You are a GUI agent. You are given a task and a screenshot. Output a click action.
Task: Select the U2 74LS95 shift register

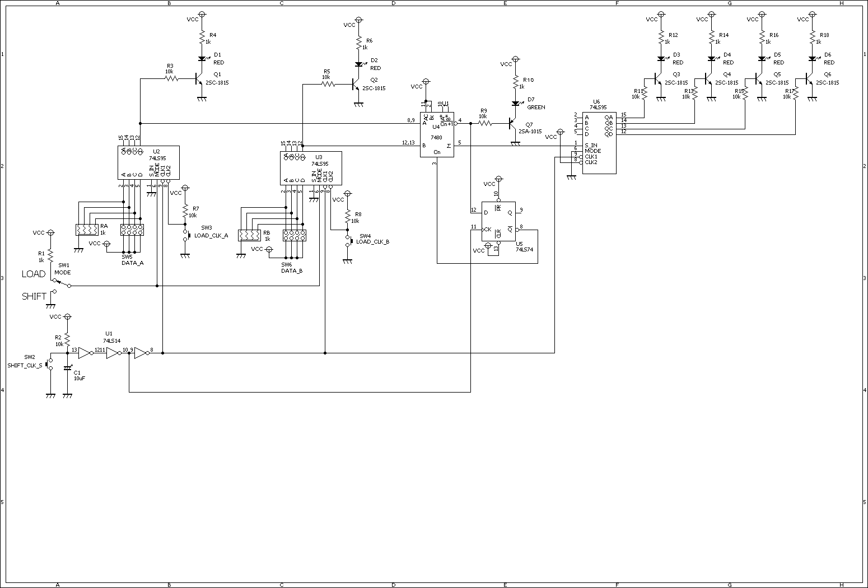(x=148, y=162)
